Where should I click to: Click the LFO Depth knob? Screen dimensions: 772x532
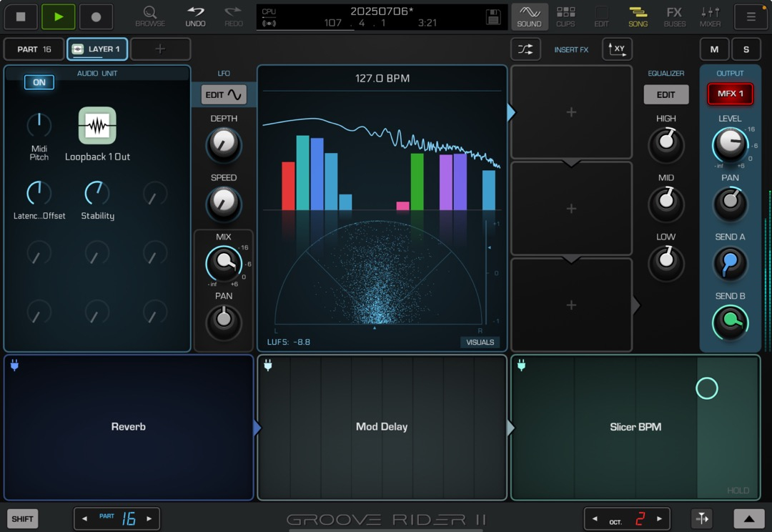point(224,144)
